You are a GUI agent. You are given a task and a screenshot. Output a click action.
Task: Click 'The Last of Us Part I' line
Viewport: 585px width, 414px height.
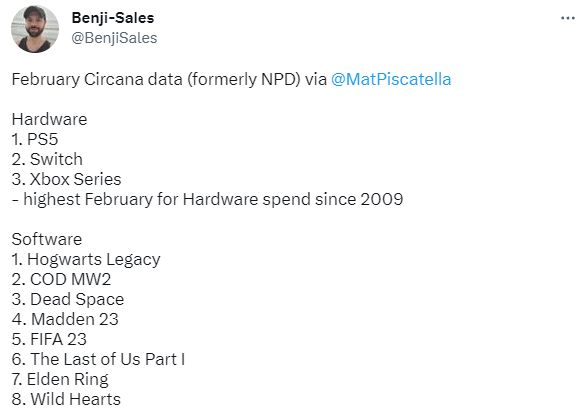tap(98, 359)
